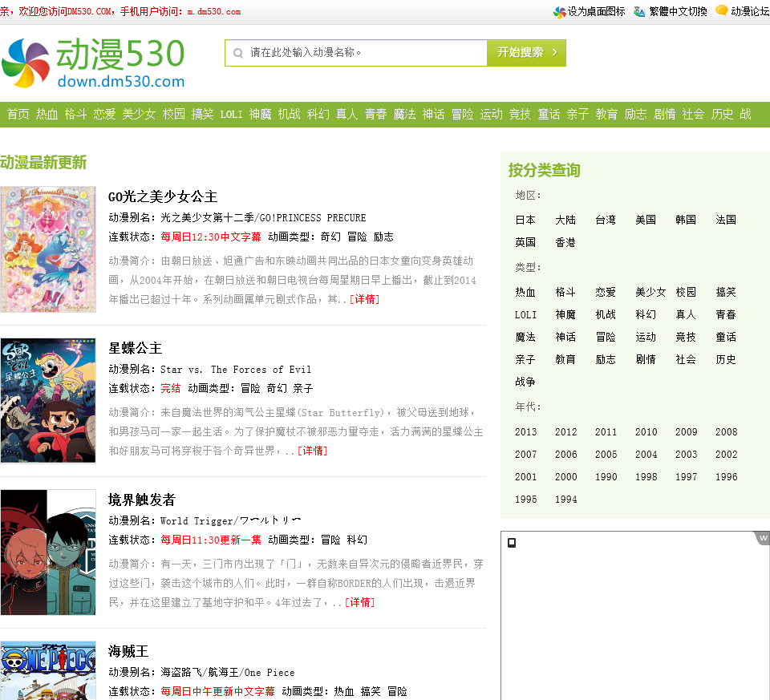Open the GO光之美少女公主 title link
Image resolution: width=770 pixels, height=700 pixels.
(163, 196)
